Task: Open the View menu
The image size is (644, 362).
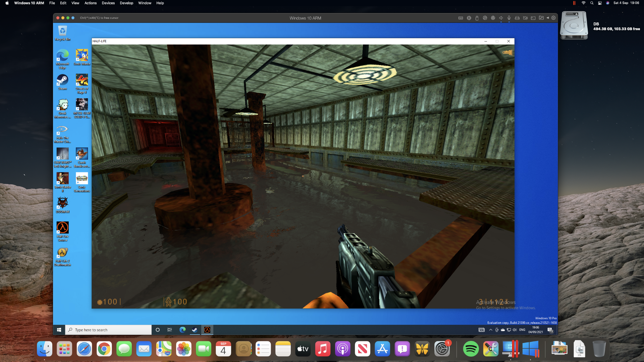Action: click(75, 3)
